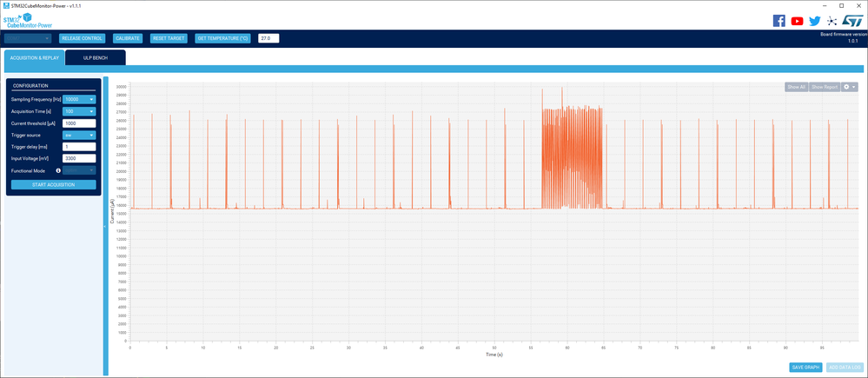Screen dimensions: 868x378
Task: Click Get Temperature button
Action: click(x=223, y=38)
